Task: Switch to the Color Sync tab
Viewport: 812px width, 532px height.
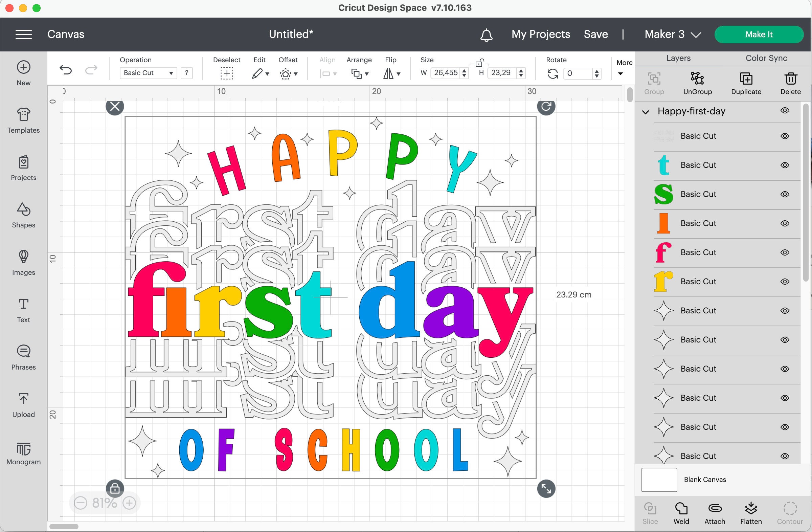Action: 766,58
